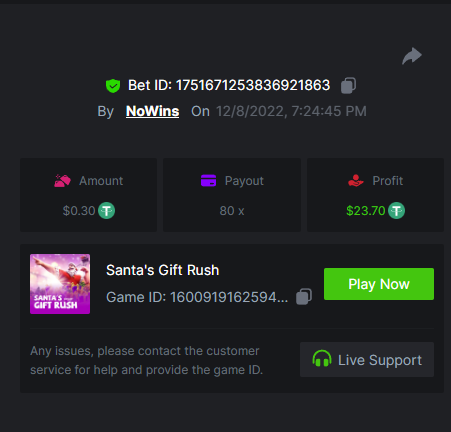
Task: Select the Bet ID number text
Action: pos(253,85)
